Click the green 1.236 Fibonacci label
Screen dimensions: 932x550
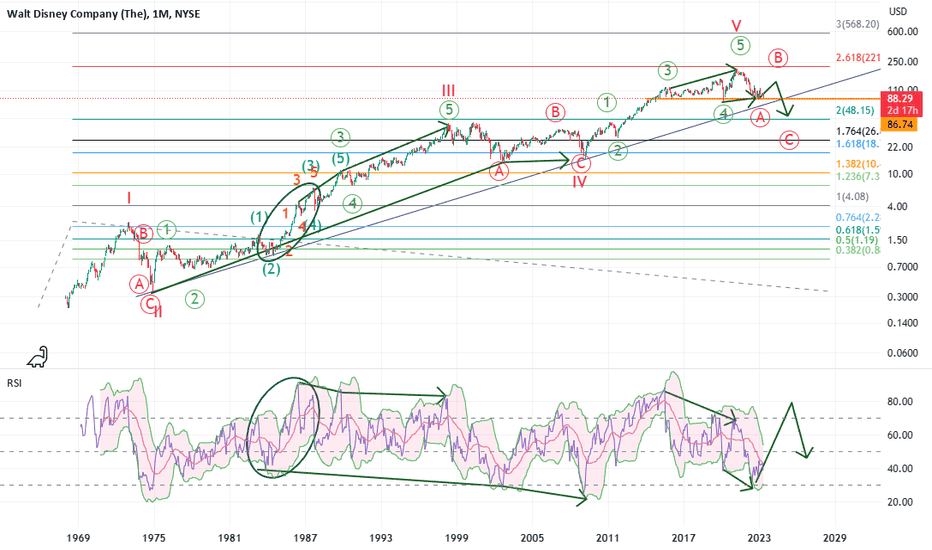858,177
